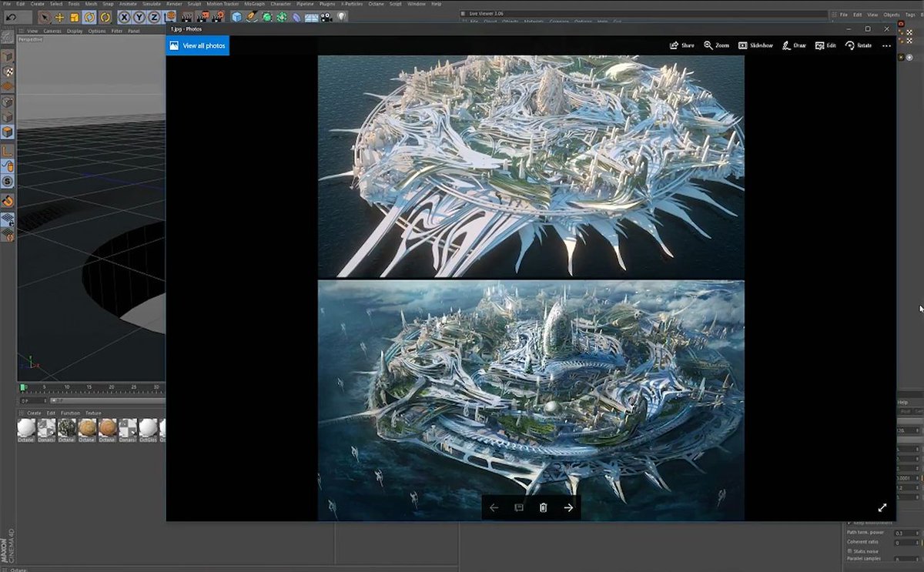
Task: Select the Rotate tool in Cinema 4D toolbar
Action: (x=89, y=17)
